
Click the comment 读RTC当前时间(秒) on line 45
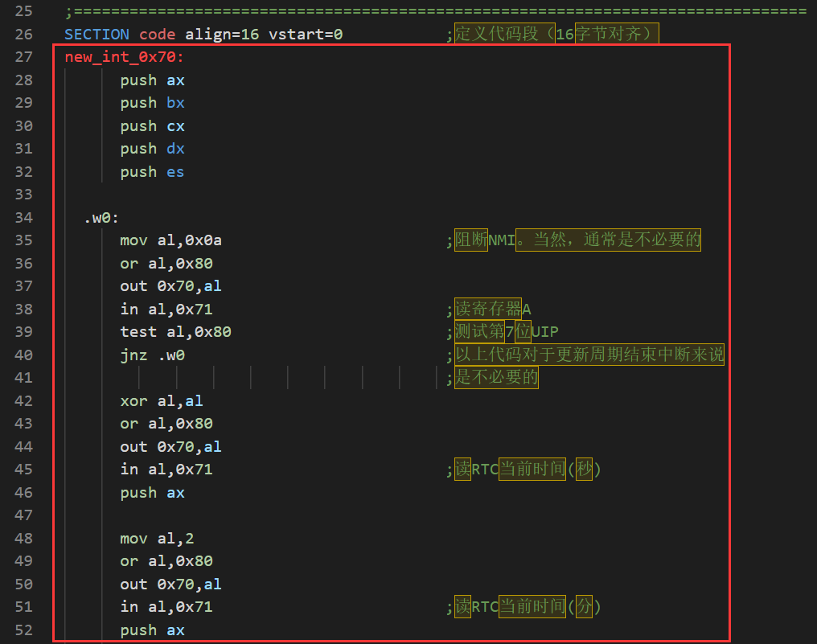pos(521,469)
